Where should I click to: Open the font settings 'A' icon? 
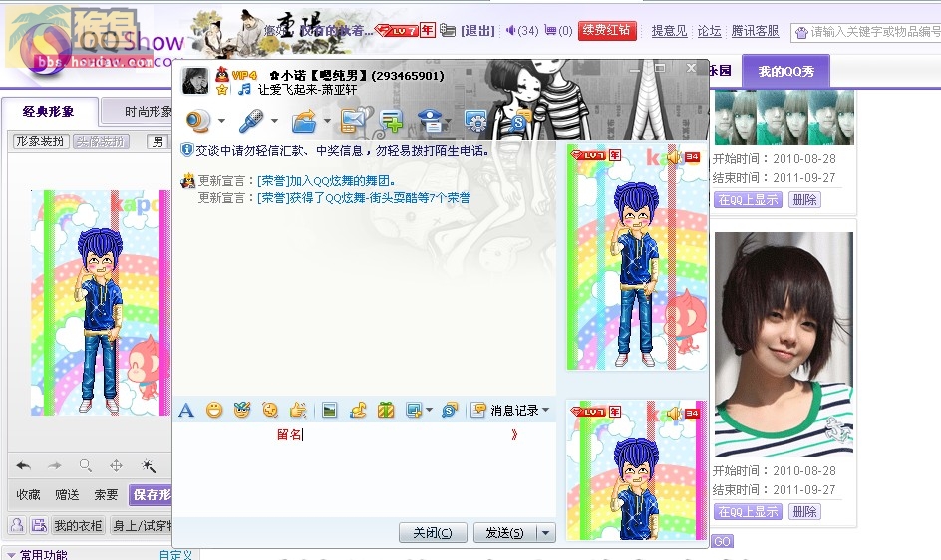click(x=186, y=410)
